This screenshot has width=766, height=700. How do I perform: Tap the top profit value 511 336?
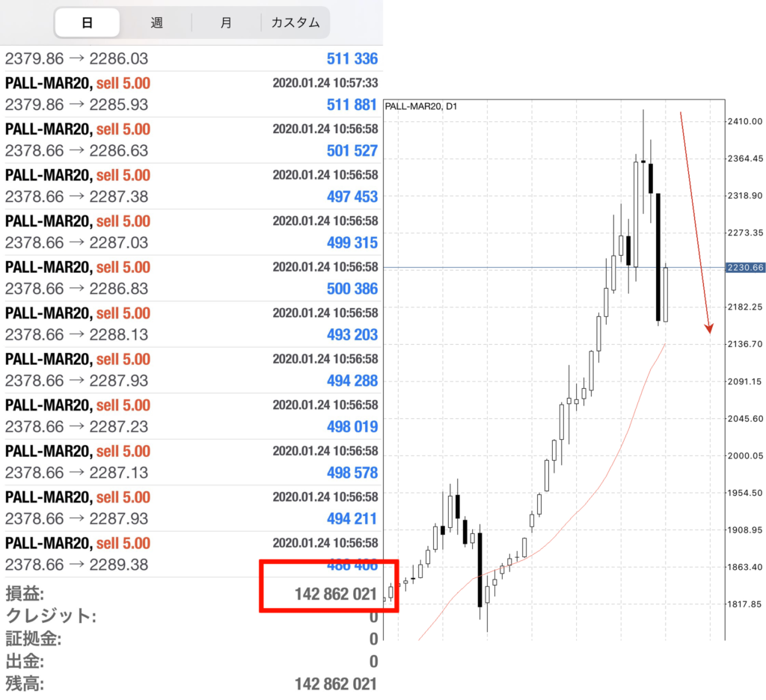pyautogui.click(x=352, y=59)
